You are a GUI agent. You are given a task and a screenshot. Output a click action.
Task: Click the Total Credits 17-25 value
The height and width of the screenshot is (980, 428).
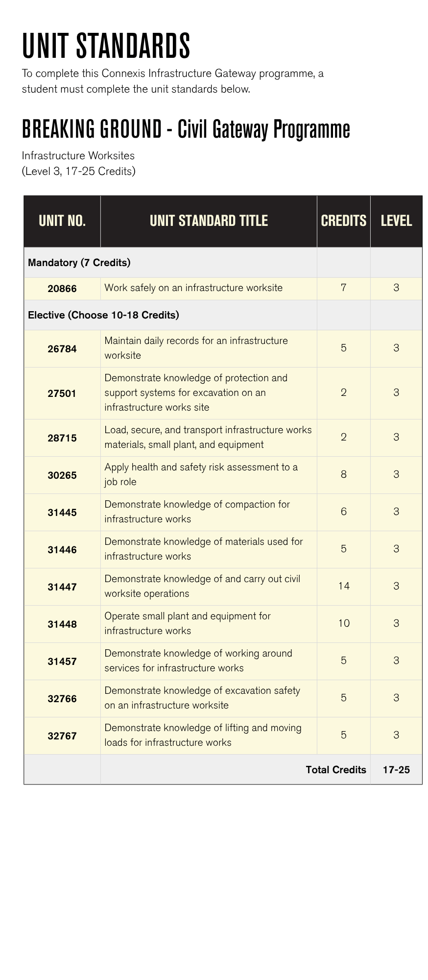click(396, 770)
